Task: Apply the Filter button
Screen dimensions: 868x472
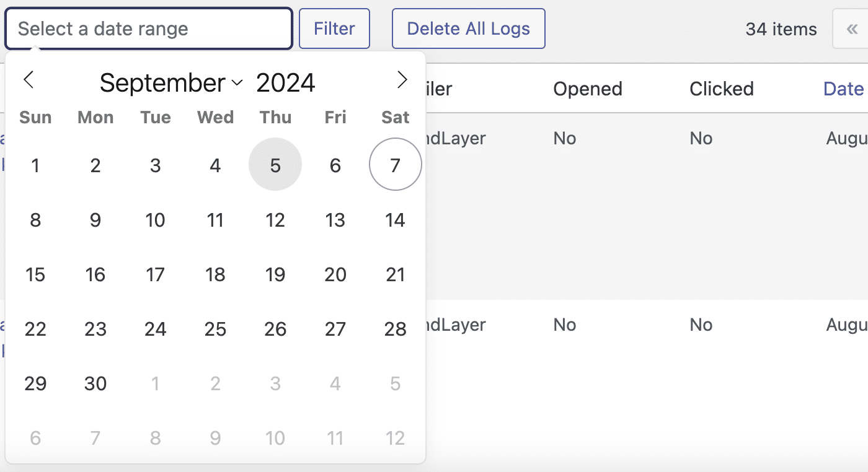Action: coord(334,28)
